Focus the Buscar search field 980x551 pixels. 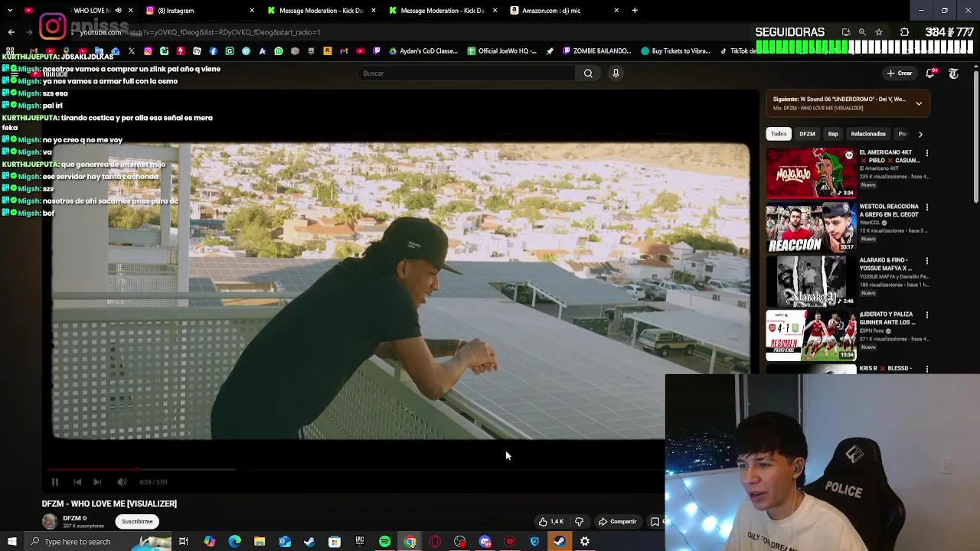(465, 73)
